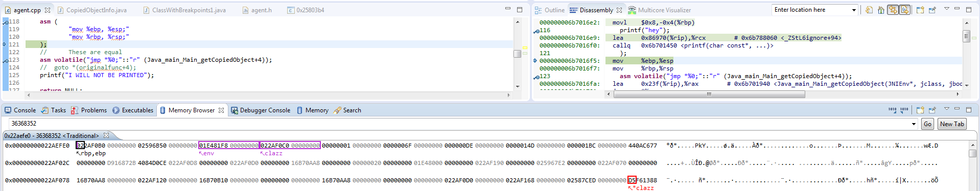Switch to the Outline view tab

(550, 10)
